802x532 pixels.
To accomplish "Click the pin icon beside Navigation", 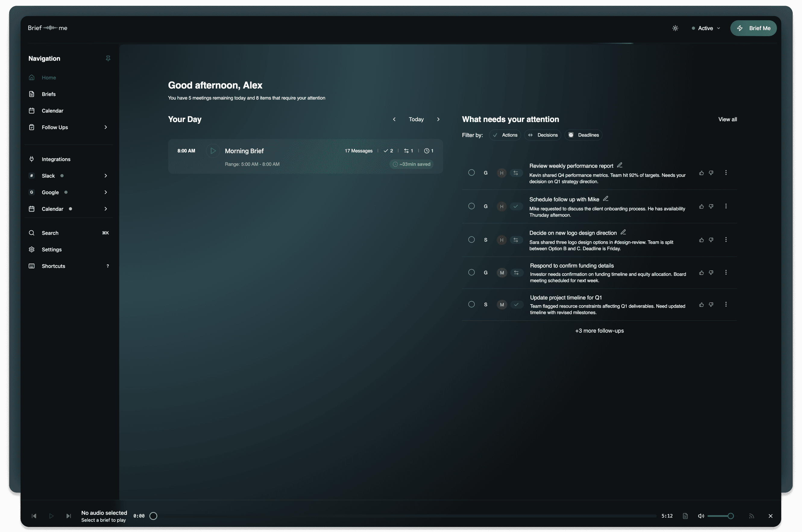I will [x=108, y=58].
